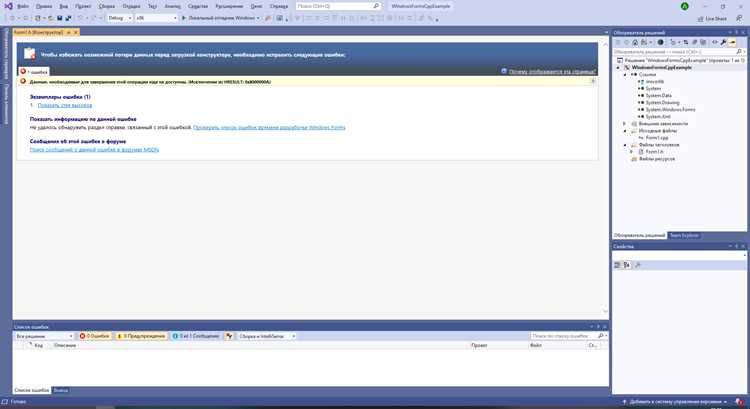Click the Visual Studio logo icon
The height and width of the screenshot is (409, 750).
click(8, 6)
